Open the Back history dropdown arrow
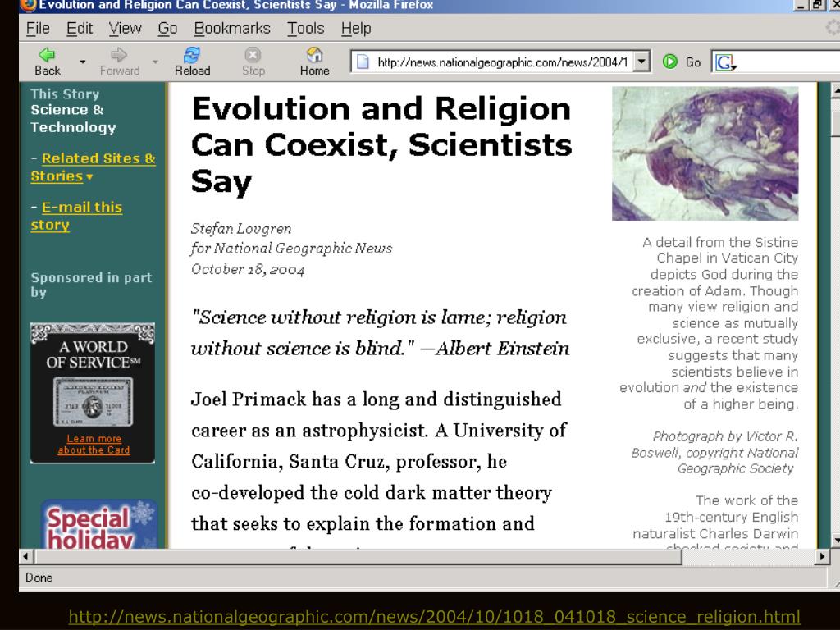Viewport: 840px width, 630px height. [x=83, y=62]
